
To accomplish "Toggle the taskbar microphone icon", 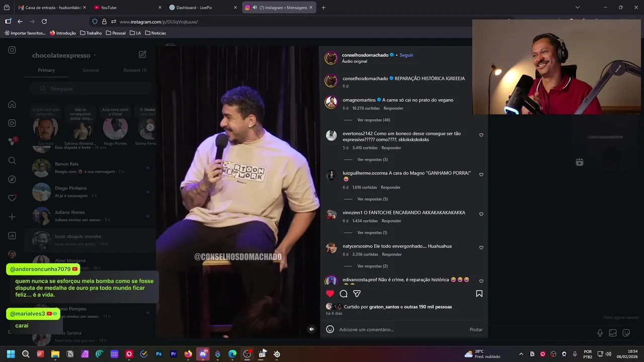I will pyautogui.click(x=575, y=354).
